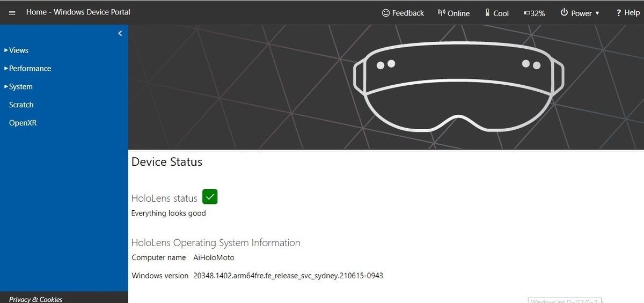Select the 'Windows version' label
This screenshot has height=303, width=644.
[160, 276]
